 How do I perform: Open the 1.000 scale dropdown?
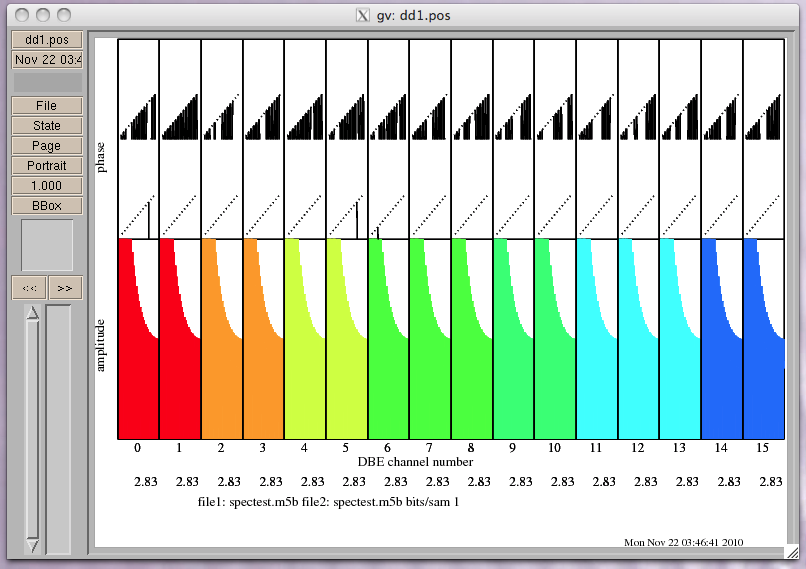pos(47,186)
